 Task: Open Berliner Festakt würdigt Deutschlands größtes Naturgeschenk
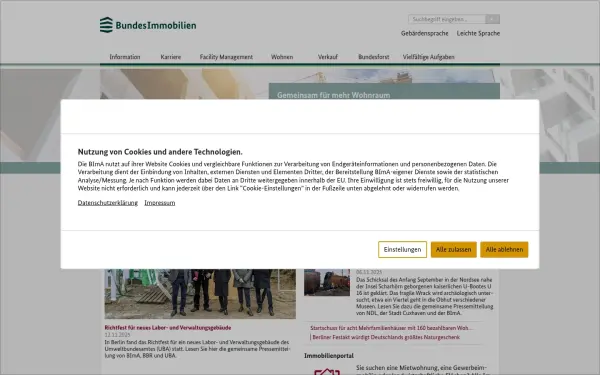[x=386, y=338]
